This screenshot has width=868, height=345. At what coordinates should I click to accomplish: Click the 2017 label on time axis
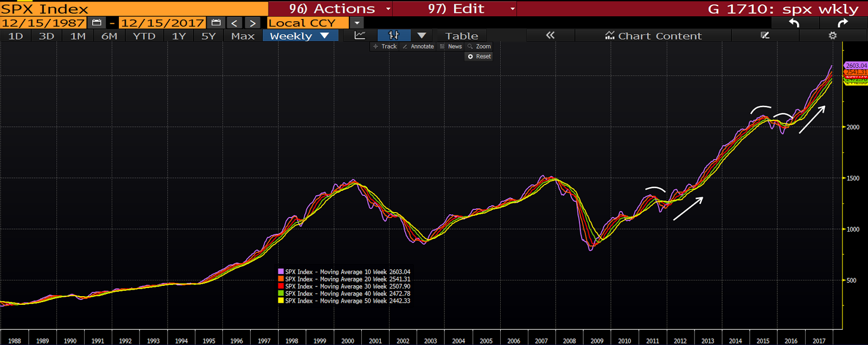click(819, 341)
